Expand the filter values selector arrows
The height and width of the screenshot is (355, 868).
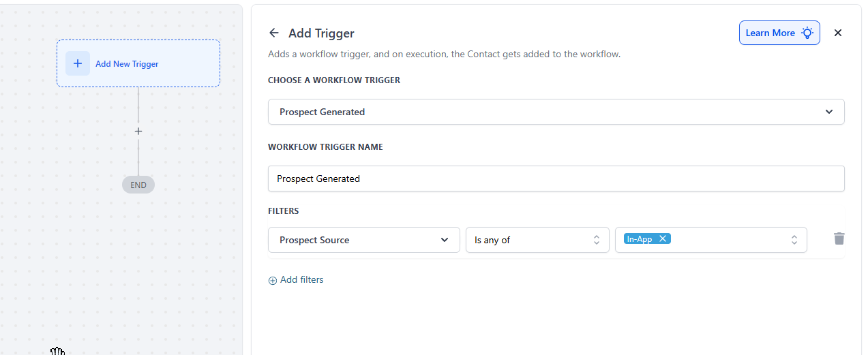[x=794, y=240]
